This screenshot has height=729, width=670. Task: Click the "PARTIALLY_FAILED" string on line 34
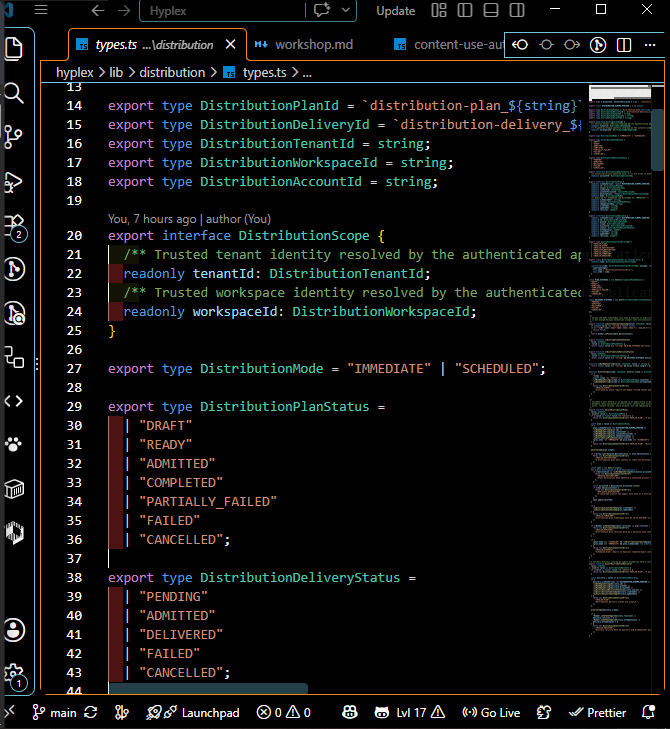coord(208,502)
